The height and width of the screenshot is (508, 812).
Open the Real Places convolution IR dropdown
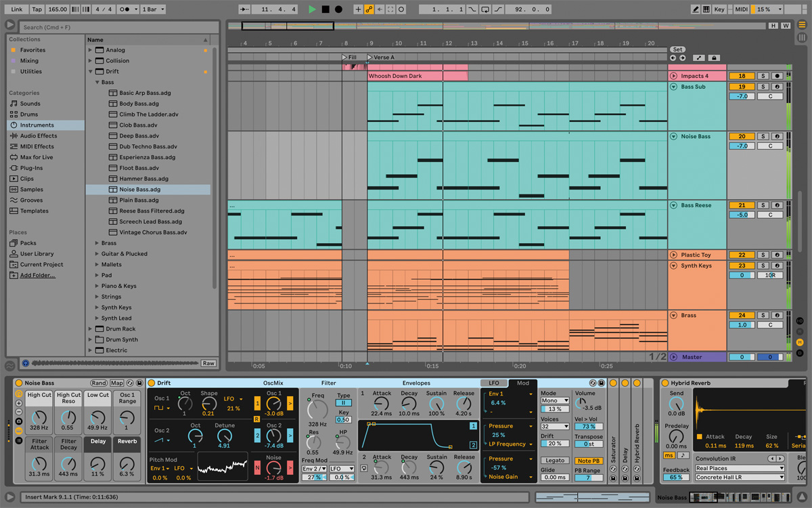coord(740,469)
